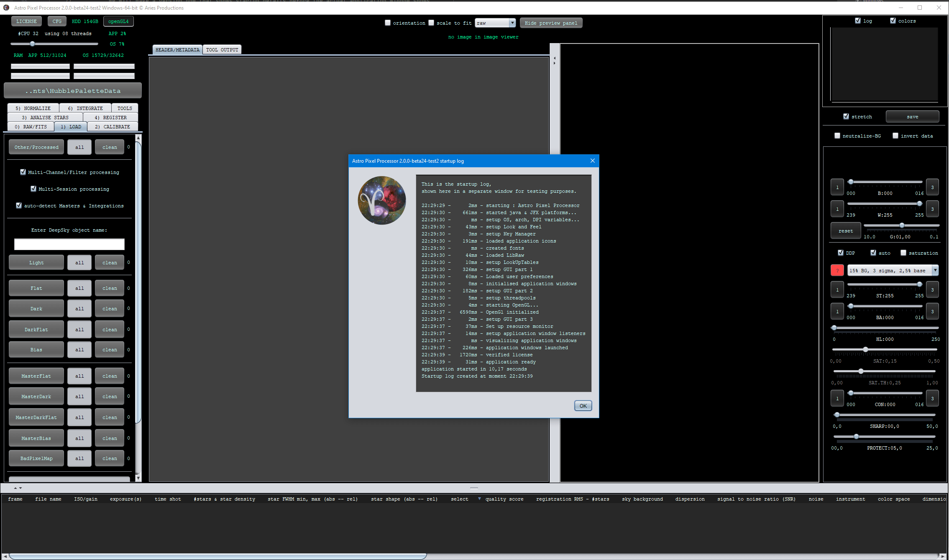Click the Hide preview panel button

pyautogui.click(x=550, y=23)
